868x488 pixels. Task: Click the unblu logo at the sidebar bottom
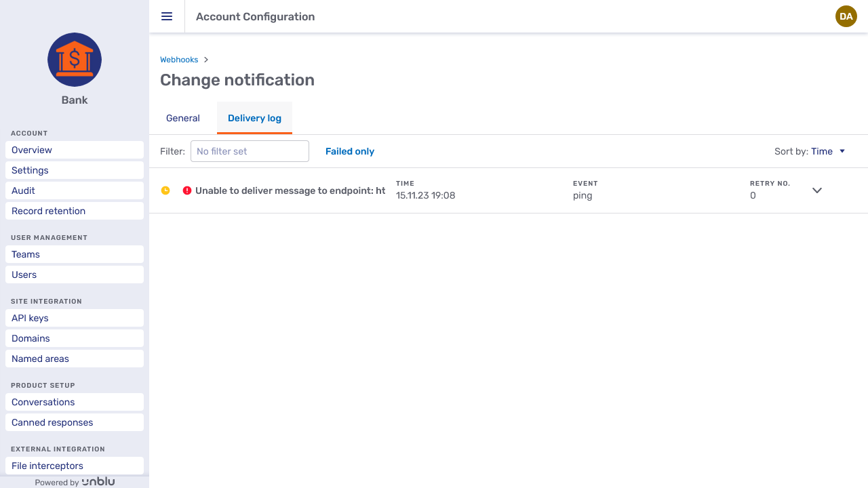pyautogui.click(x=98, y=481)
